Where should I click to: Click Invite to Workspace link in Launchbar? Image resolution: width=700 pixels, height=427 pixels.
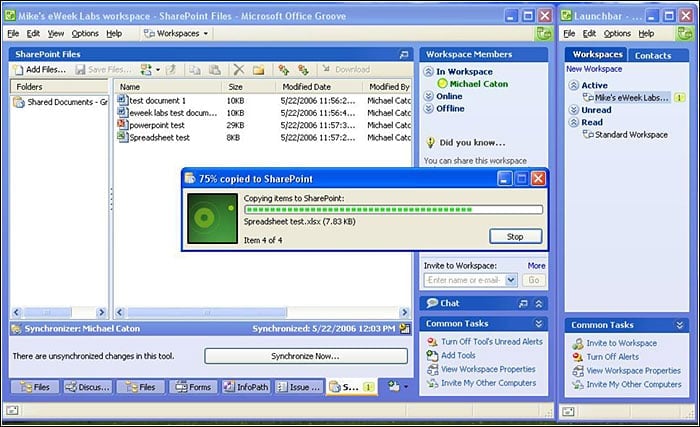pyautogui.click(x=621, y=343)
